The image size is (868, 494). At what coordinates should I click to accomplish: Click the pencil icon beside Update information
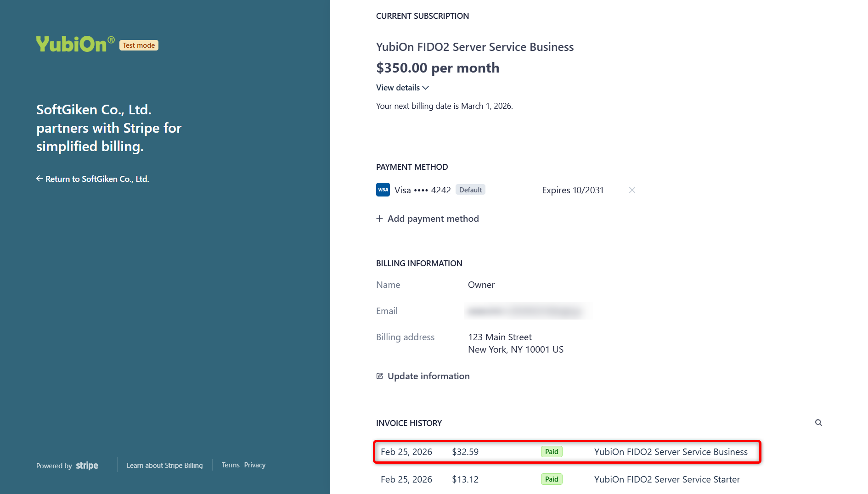[x=379, y=376]
